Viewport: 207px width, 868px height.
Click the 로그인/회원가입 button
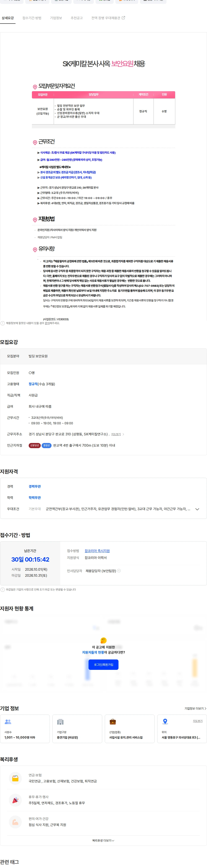pyautogui.click(x=103, y=665)
